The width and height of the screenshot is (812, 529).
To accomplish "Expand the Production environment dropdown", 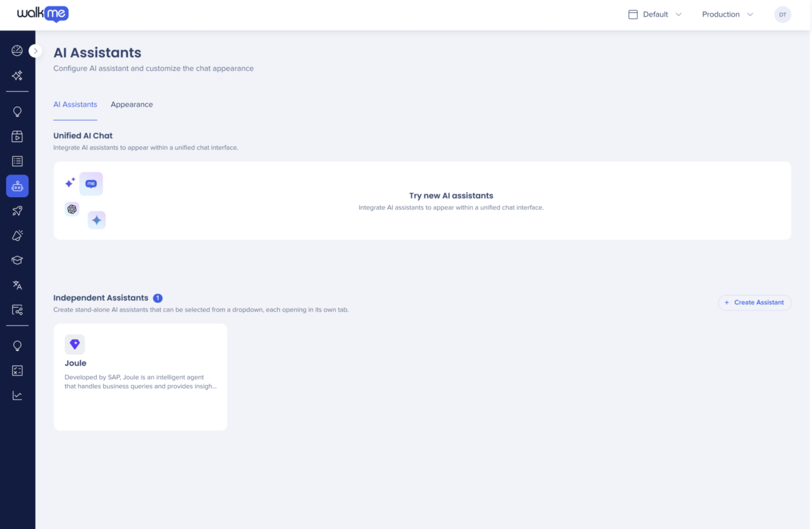I will point(727,15).
